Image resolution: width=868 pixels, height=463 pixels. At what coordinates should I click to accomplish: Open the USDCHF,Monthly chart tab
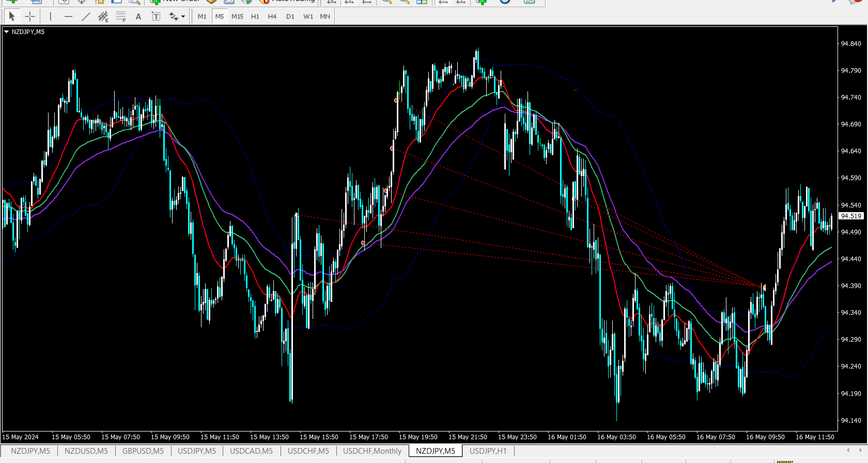pos(372,451)
